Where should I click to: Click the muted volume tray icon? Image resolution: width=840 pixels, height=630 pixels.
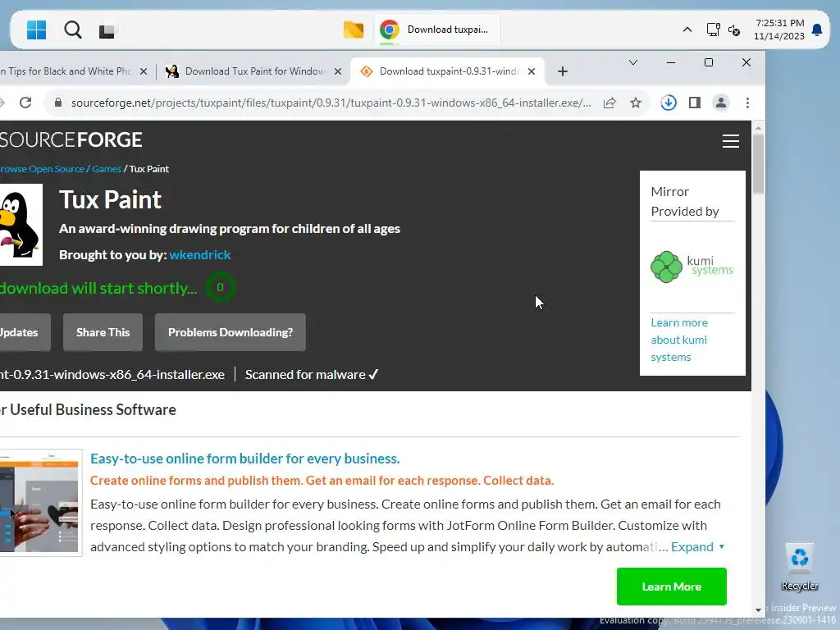point(734,30)
